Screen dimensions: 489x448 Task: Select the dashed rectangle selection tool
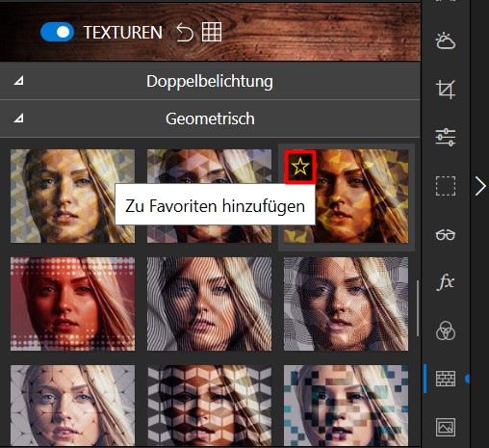446,186
